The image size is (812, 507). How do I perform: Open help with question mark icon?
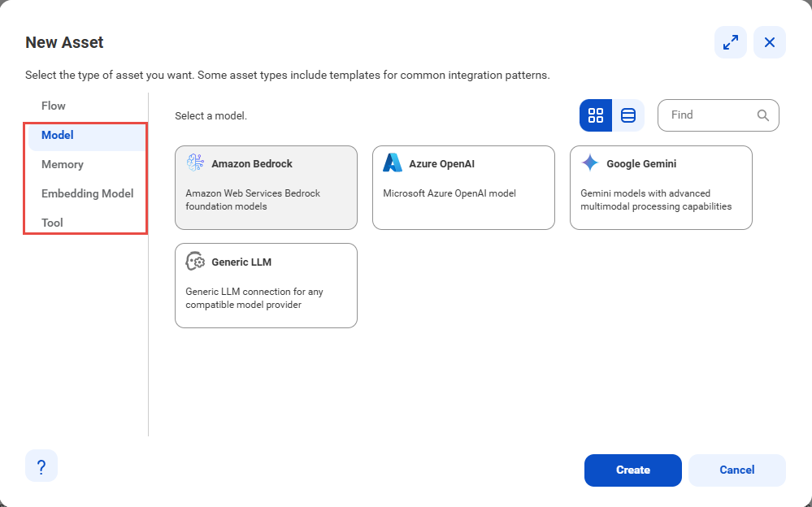(41, 466)
